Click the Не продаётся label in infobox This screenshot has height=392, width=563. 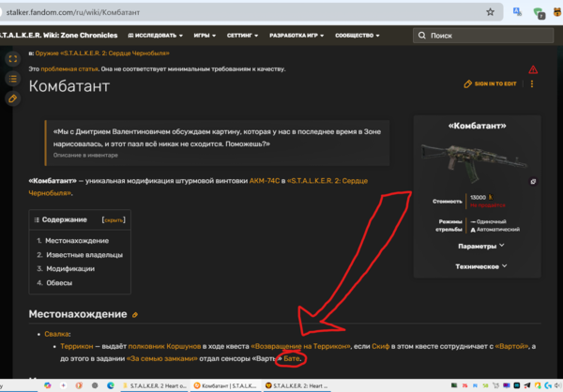click(488, 205)
